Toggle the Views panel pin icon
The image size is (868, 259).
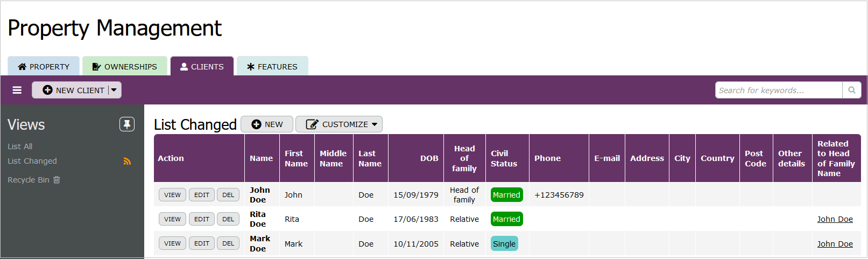coord(127,124)
